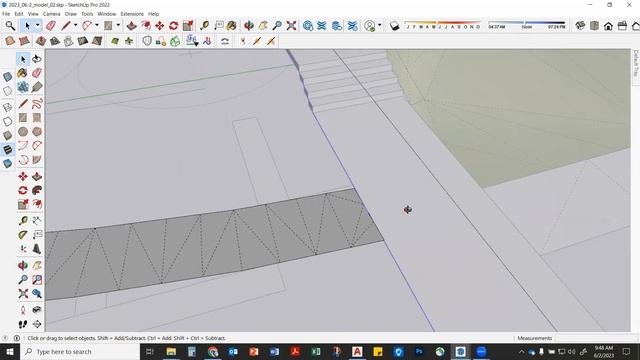Image resolution: width=640 pixels, height=360 pixels.
Task: Select the Offset tool in left toolbar
Action: pos(37,204)
